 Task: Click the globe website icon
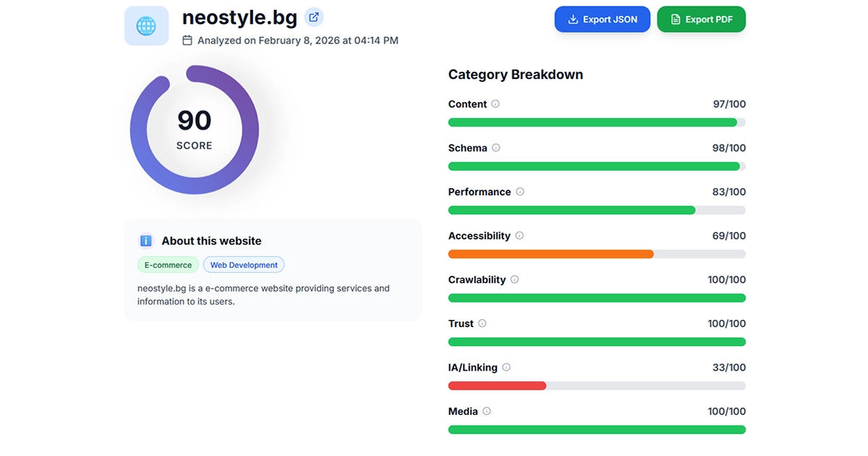[x=146, y=26]
